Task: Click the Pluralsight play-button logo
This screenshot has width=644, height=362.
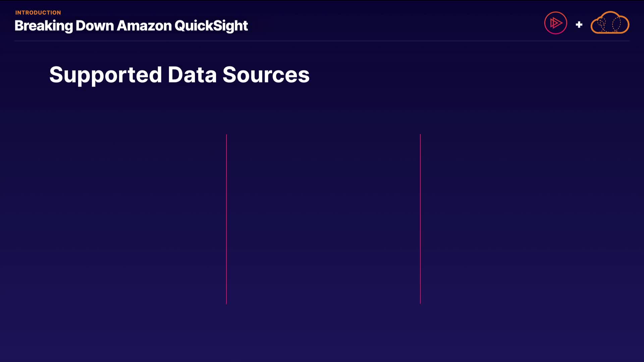Action: point(556,23)
